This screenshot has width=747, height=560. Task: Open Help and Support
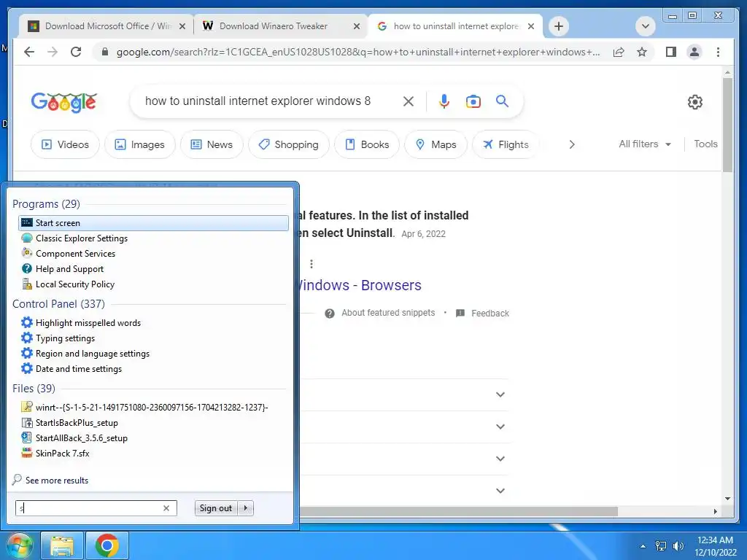tap(69, 268)
